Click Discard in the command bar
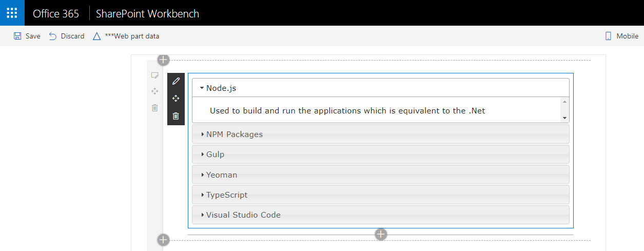644x251 pixels. pyautogui.click(x=67, y=36)
